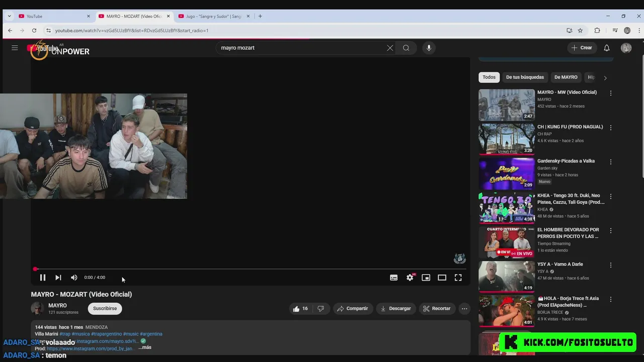Like the MAYRO MOZART video

(x=300, y=309)
